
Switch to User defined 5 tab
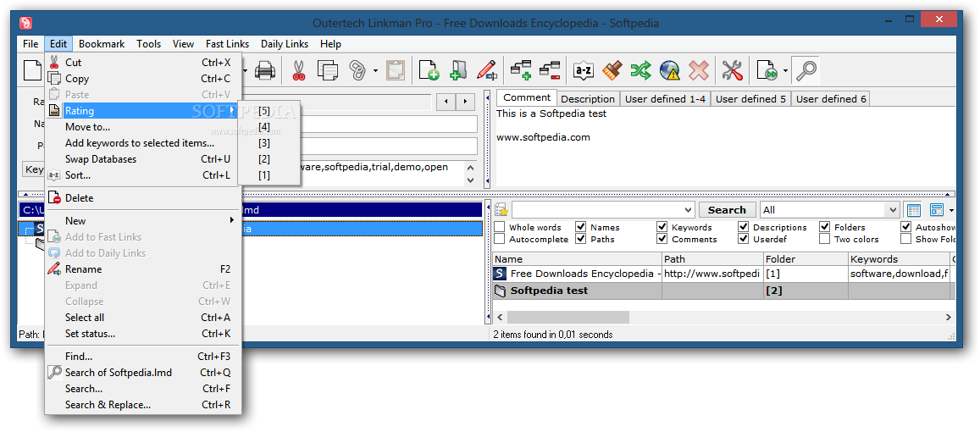click(x=750, y=99)
